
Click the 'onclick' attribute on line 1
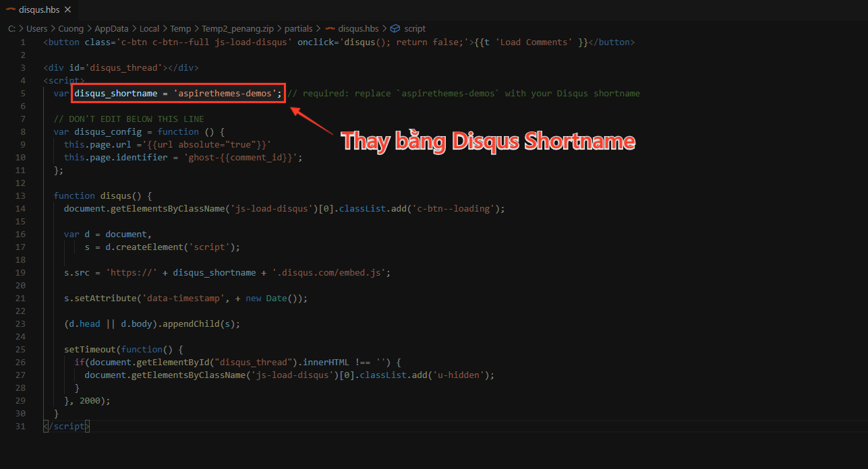click(316, 42)
